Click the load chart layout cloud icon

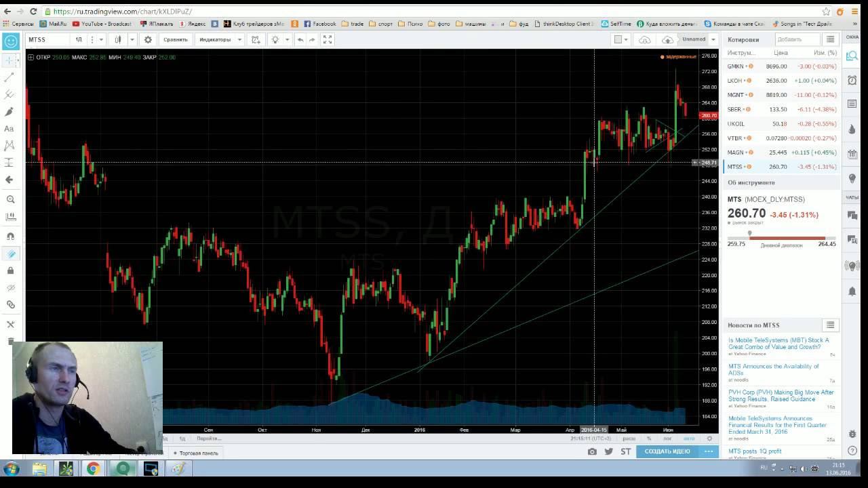644,39
